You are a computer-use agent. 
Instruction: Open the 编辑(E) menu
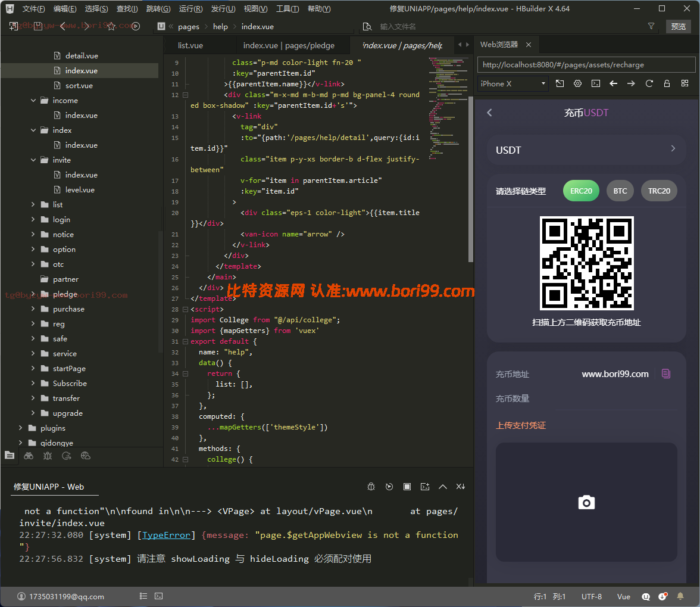pos(65,8)
